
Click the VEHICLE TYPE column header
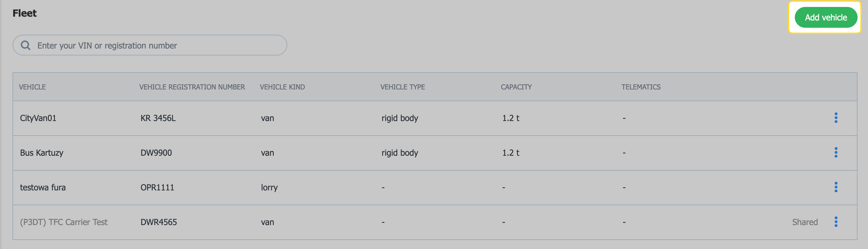click(x=402, y=87)
